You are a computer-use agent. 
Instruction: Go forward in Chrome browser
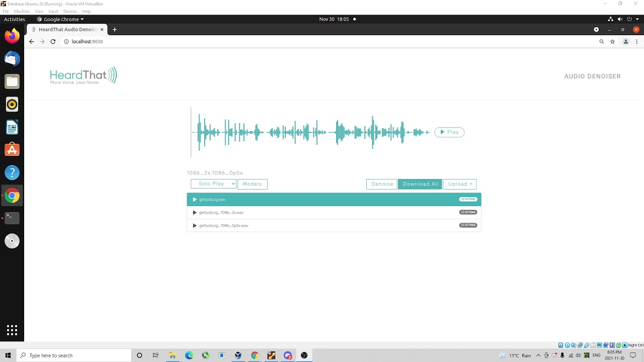pyautogui.click(x=42, y=42)
